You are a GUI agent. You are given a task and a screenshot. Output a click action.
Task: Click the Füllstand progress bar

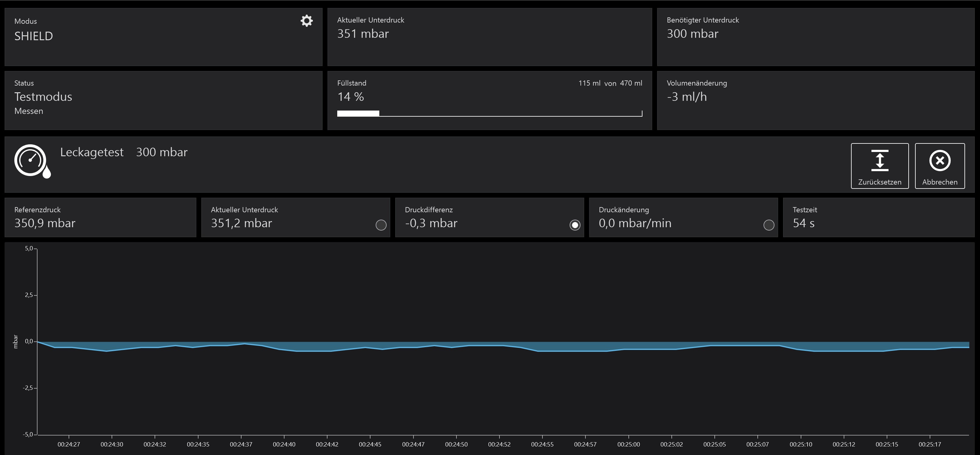[489, 113]
